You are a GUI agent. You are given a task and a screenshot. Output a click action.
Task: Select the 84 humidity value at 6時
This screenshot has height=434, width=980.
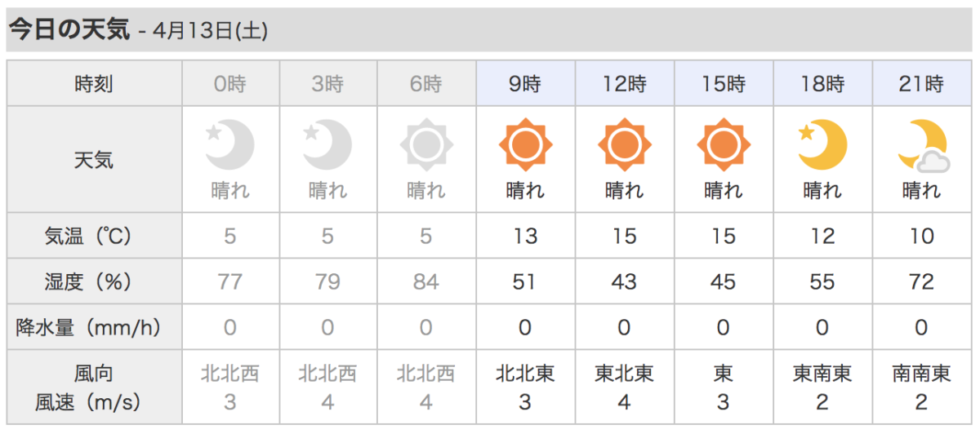[x=426, y=282]
